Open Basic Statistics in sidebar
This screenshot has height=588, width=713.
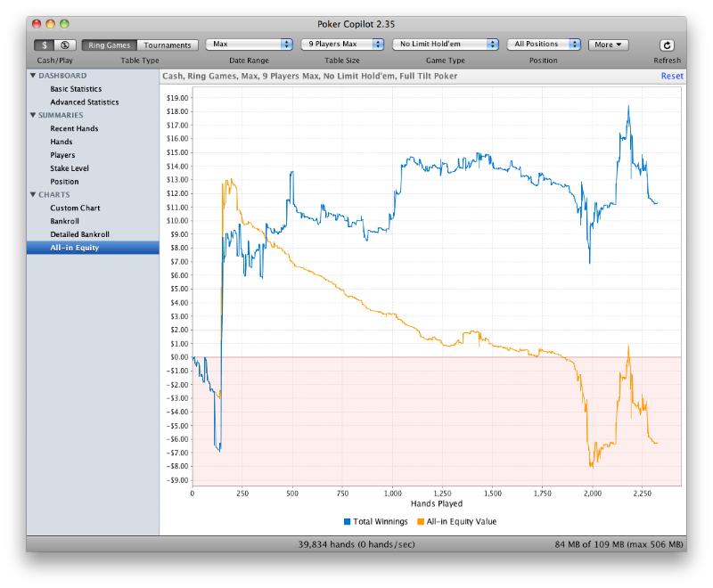(x=76, y=89)
